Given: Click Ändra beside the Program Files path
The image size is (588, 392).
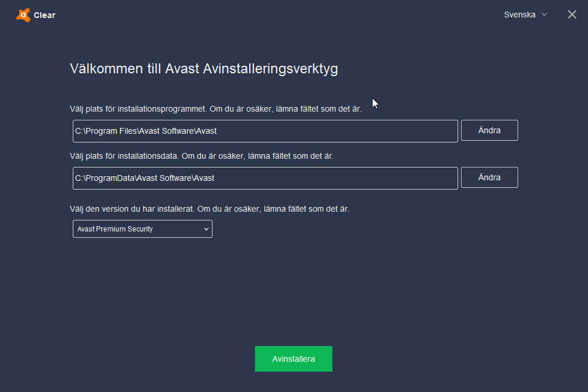Looking at the screenshot, I should click(490, 130).
